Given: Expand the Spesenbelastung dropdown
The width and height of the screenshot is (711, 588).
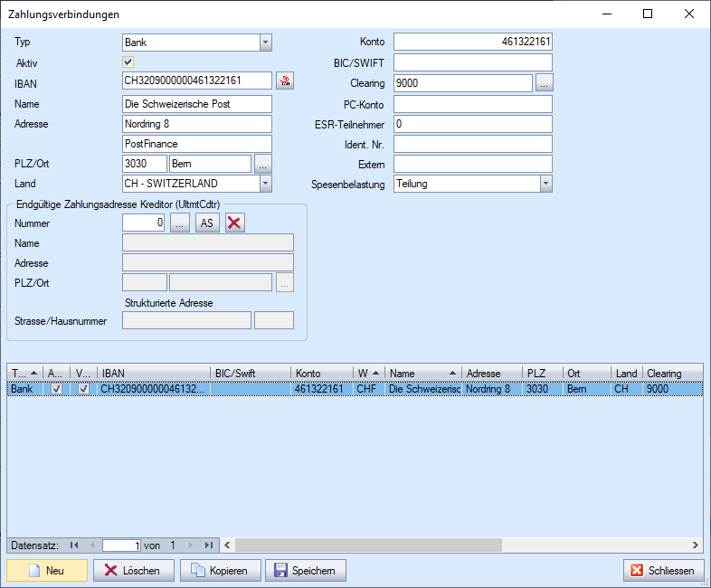Looking at the screenshot, I should [545, 184].
